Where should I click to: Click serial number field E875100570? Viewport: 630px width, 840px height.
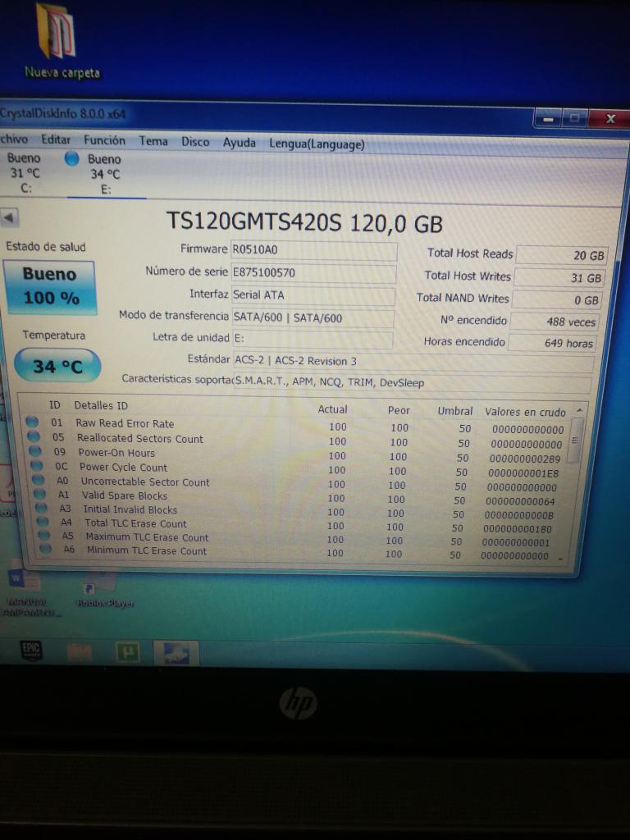tap(313, 273)
